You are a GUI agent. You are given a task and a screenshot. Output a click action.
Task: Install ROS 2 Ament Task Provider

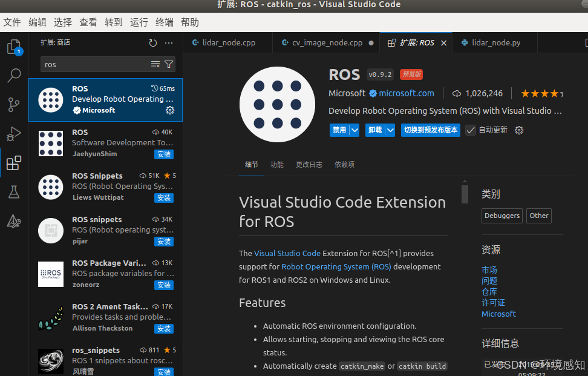[164, 329]
